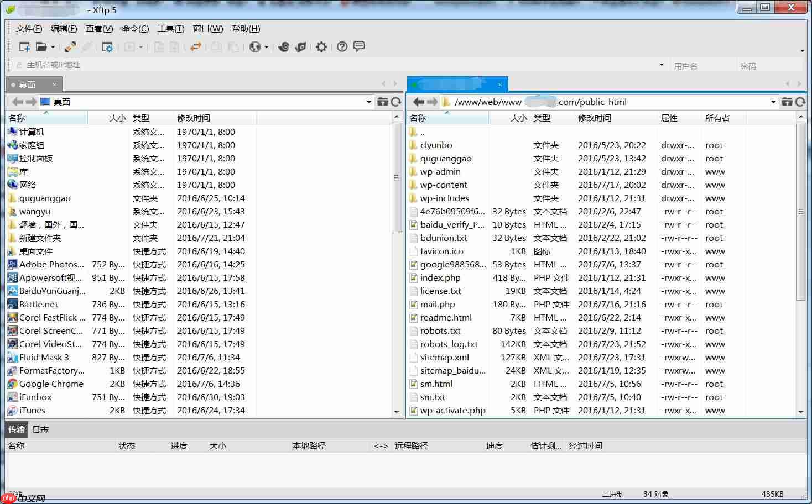Open the remote path dropdown arrow

point(773,102)
